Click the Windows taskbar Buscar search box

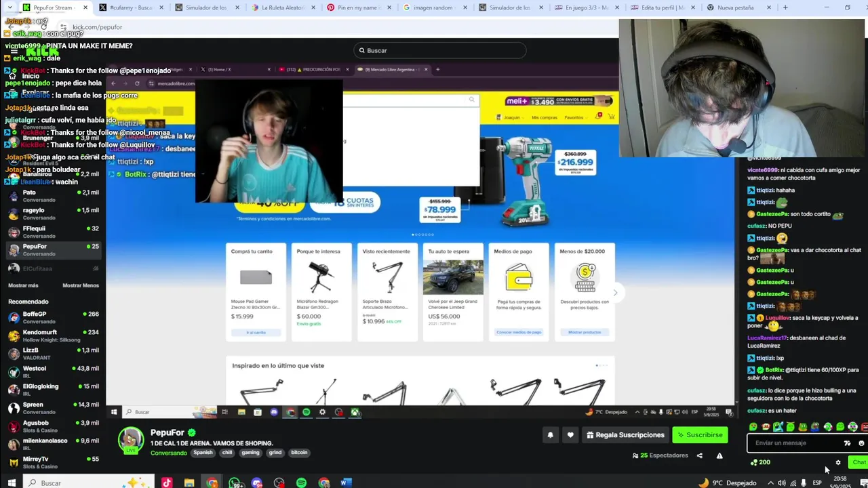click(x=88, y=483)
